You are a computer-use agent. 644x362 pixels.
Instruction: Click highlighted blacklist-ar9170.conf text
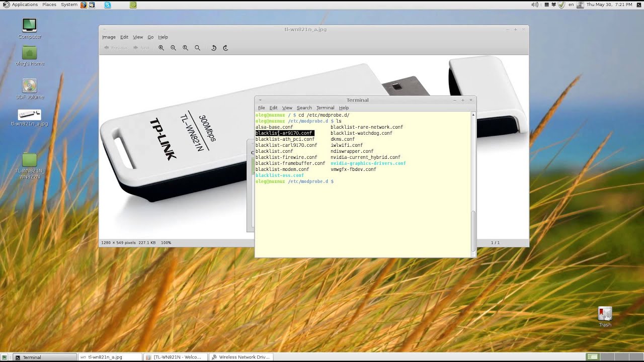click(284, 133)
